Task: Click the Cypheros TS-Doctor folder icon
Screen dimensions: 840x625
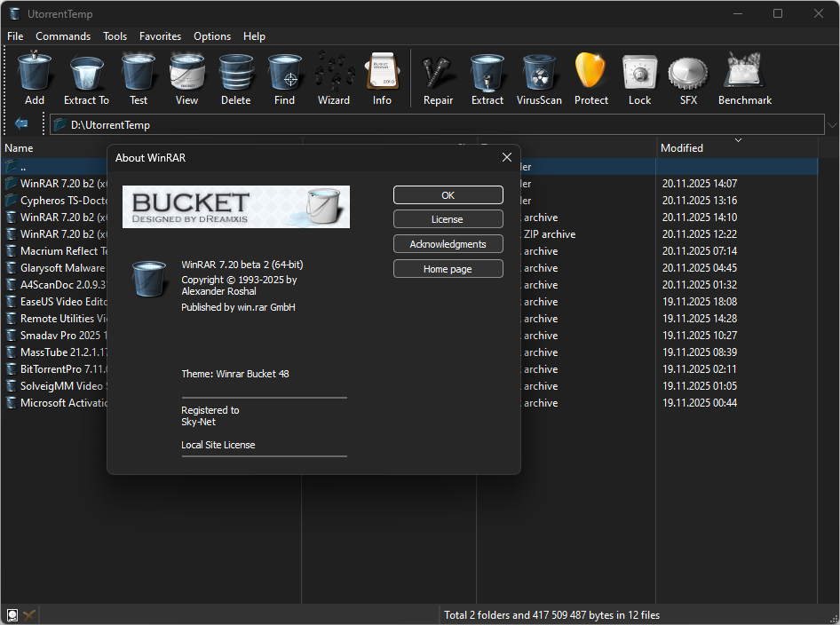Action: 11,201
